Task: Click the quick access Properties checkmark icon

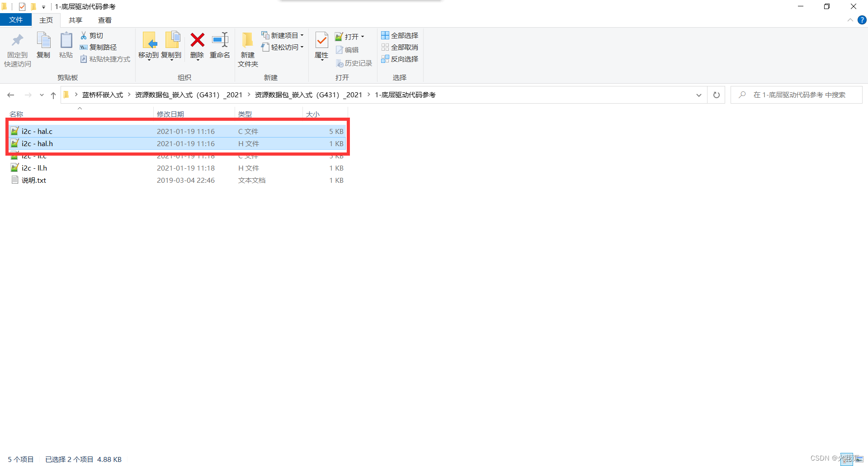Action: (x=22, y=7)
